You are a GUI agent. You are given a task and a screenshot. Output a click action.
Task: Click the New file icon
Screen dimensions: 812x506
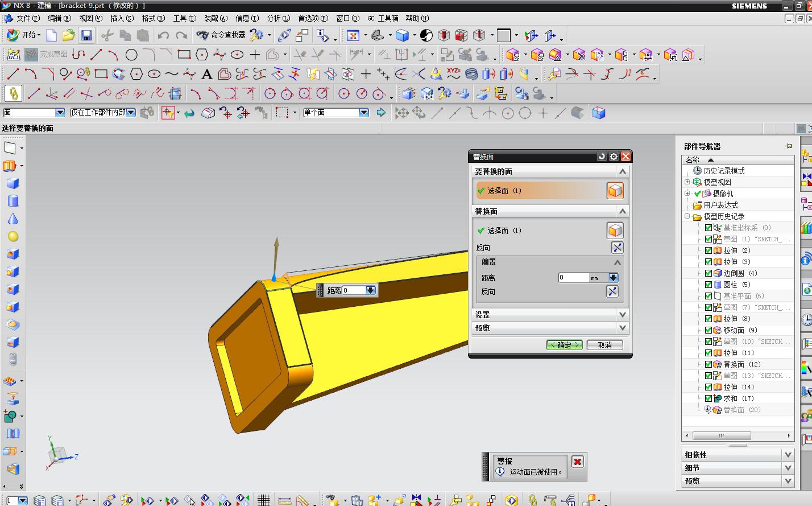pos(51,35)
